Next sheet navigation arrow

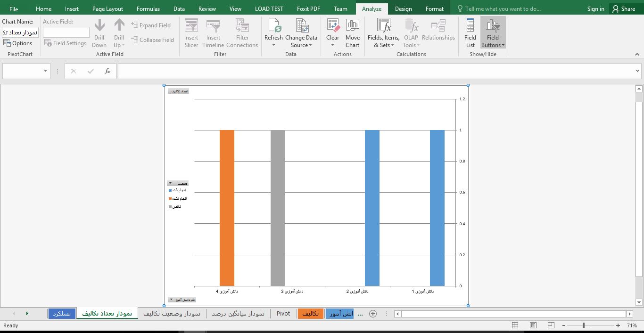coord(27,313)
